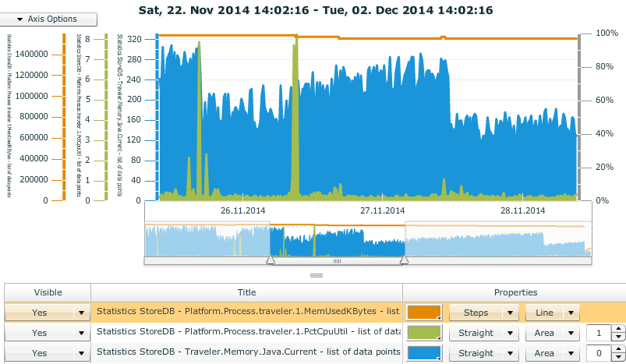Toggle visibility dropdown for MemUsedKBytes series

click(80, 313)
